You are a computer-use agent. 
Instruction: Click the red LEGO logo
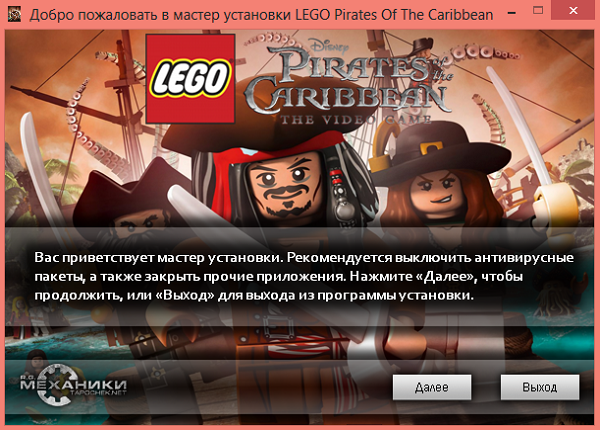tap(190, 79)
